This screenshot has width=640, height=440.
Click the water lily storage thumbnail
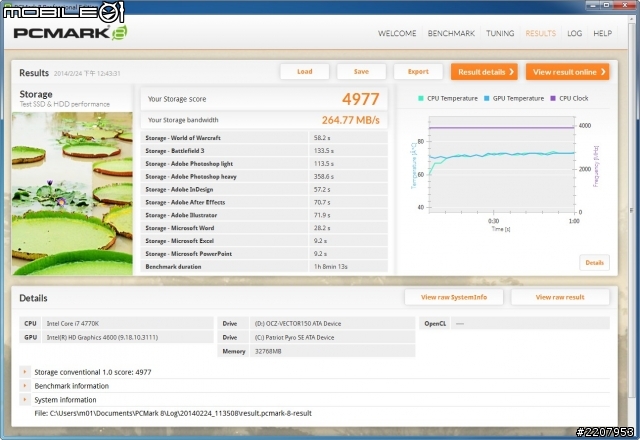click(x=72, y=193)
